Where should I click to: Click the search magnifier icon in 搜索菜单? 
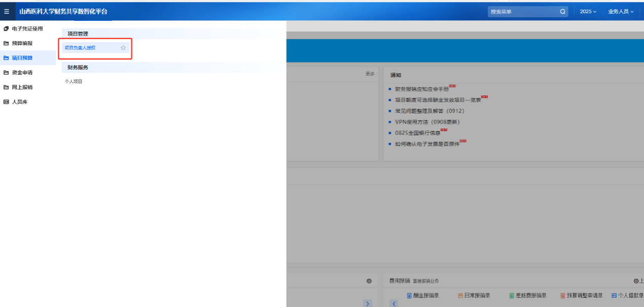[562, 11]
